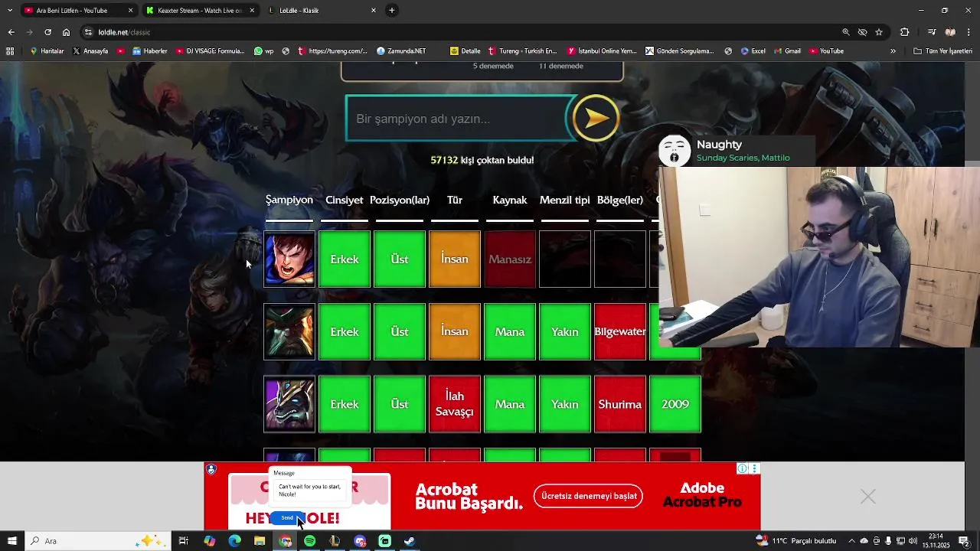Open the Haberler bookmark
This screenshot has height=551, width=980.
coord(149,51)
